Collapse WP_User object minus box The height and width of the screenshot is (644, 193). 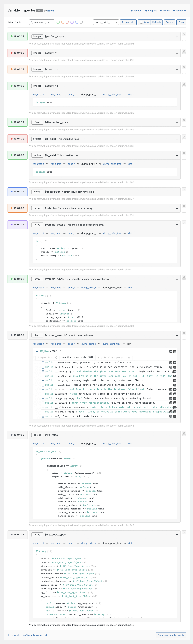(x=37, y=351)
